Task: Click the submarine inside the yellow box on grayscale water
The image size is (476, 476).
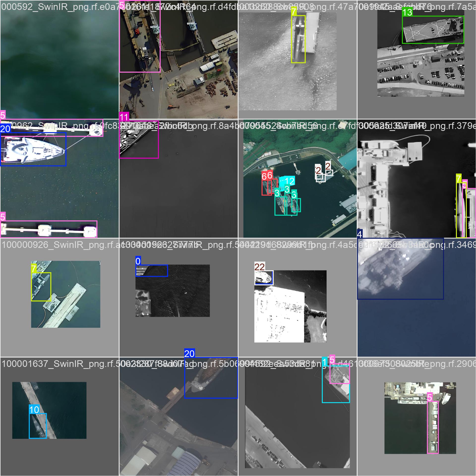Action: 298,40
